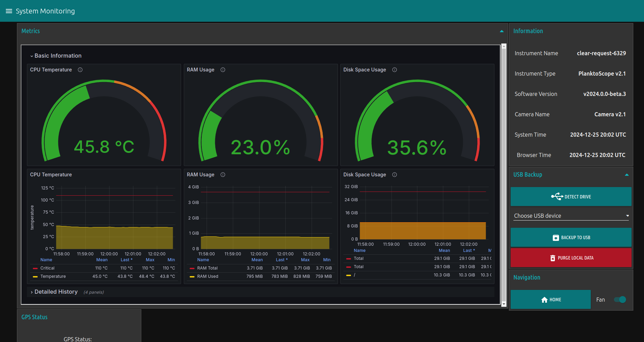The image size is (644, 342).
Task: Click the CPU Temperature gauge info icon
Action: pyautogui.click(x=80, y=69)
